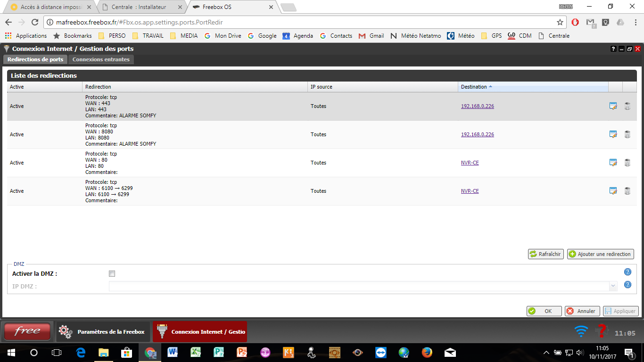Screen dimensions: 644x362
Task: Open Microsoft Word from the taskbar
Action: tap(172, 352)
